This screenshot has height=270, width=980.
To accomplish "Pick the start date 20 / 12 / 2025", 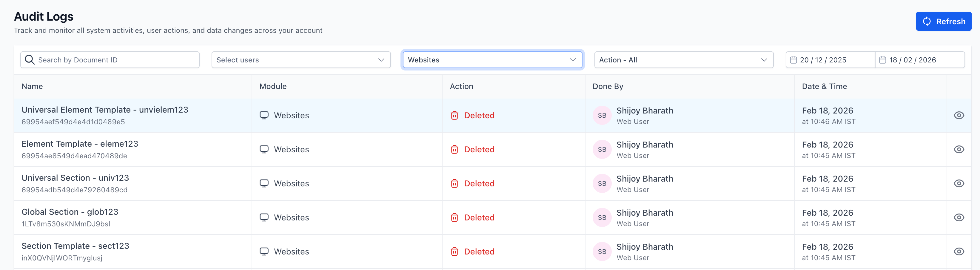I will 823,60.
